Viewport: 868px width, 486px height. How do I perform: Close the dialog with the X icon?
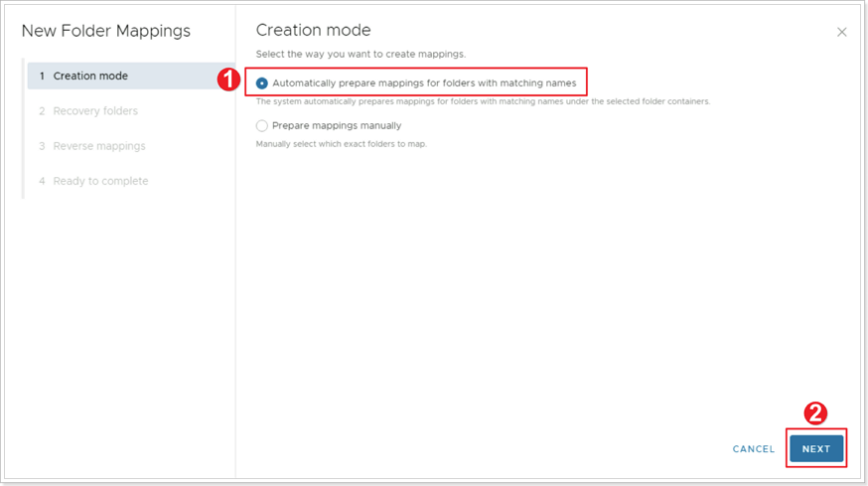841,32
